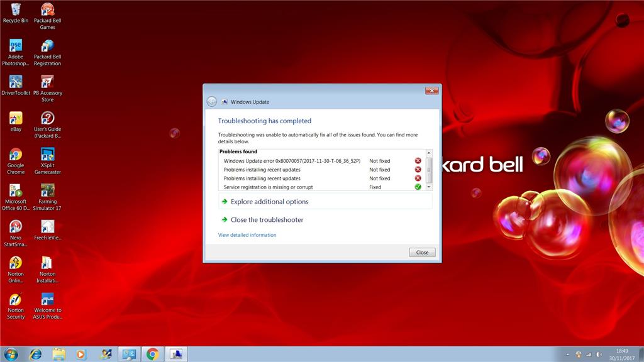Launch XSplit Gamecaster shortcut
Screen dimensions: 644x362
[x=47, y=161]
